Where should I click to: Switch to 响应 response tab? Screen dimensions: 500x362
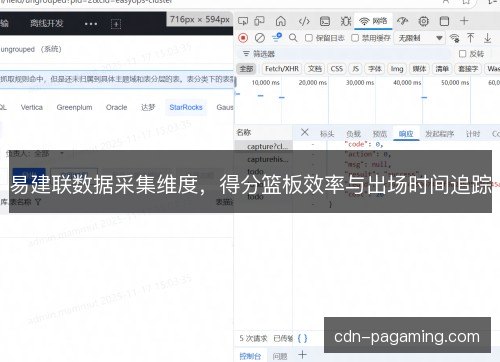[x=406, y=134]
